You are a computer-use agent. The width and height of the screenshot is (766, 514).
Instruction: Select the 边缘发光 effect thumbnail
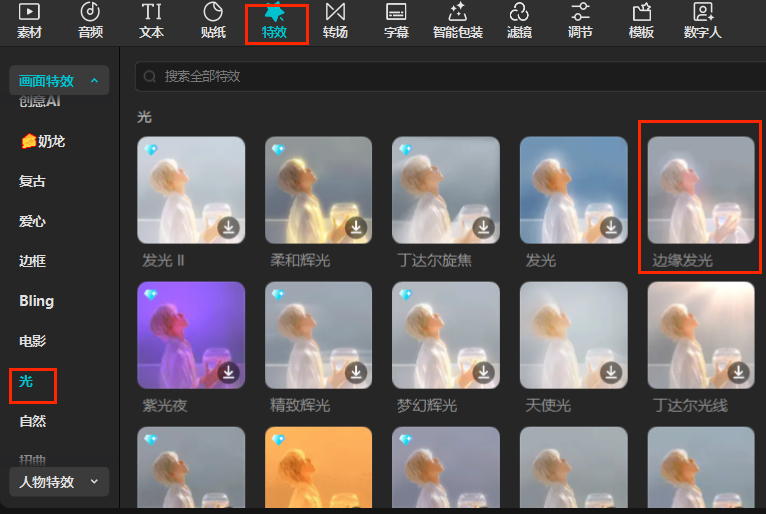[x=701, y=190]
